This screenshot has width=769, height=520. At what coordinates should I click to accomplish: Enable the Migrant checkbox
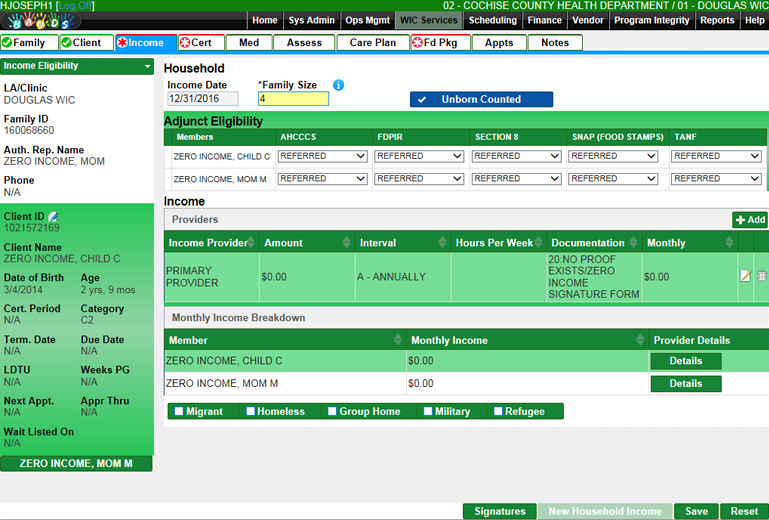tap(179, 411)
